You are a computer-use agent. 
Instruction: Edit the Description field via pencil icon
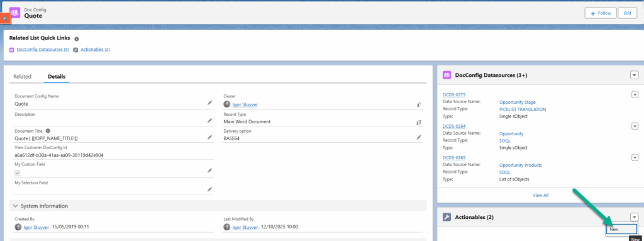point(209,121)
